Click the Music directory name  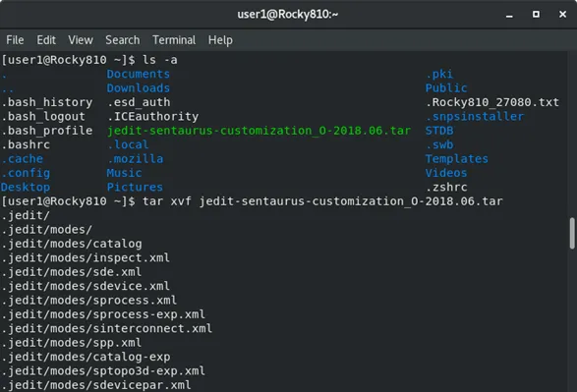[125, 173]
